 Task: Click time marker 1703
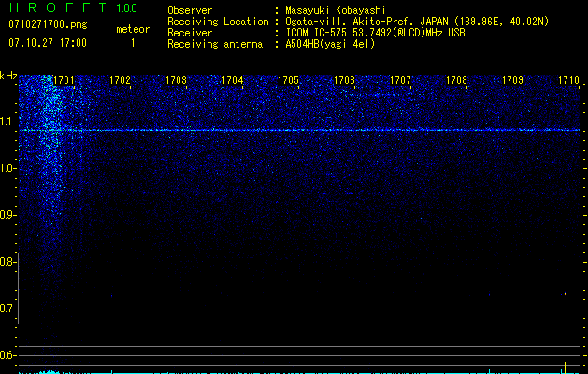(177, 80)
